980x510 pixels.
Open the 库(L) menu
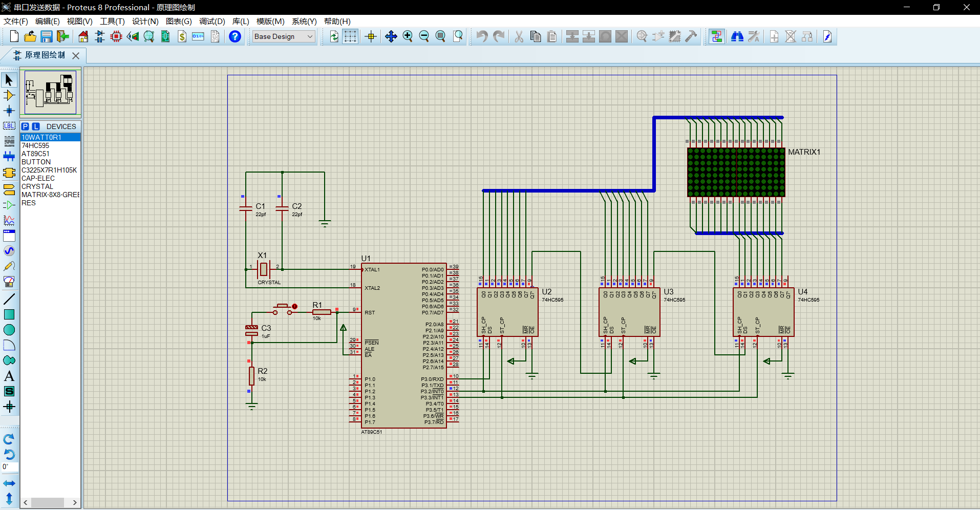pyautogui.click(x=241, y=22)
